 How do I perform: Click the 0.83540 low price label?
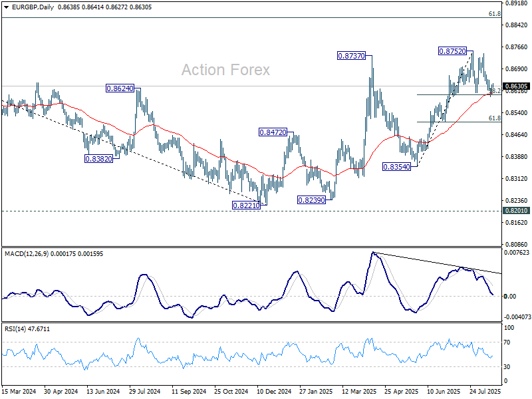[x=396, y=167]
